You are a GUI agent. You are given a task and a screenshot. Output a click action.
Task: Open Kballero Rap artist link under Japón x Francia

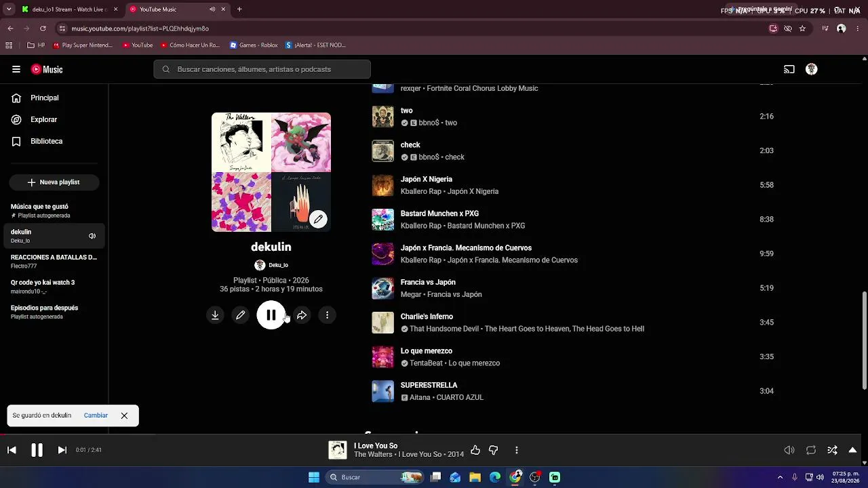tap(421, 260)
